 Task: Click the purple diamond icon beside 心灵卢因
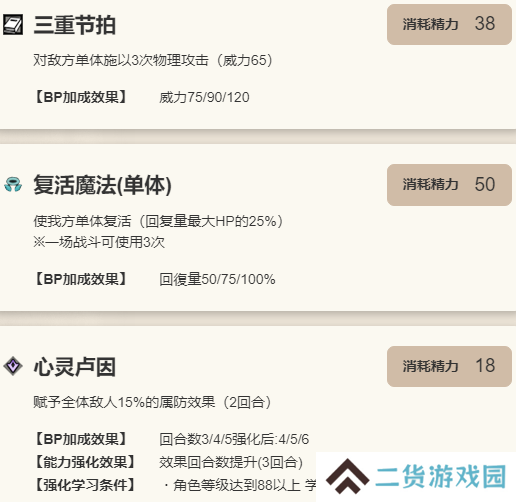point(13,366)
